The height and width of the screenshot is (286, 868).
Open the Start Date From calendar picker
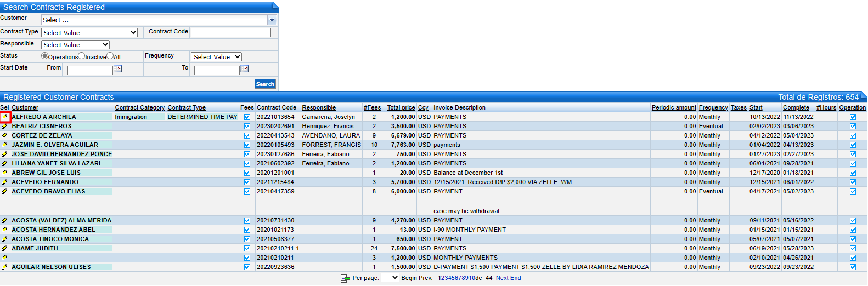(117, 69)
